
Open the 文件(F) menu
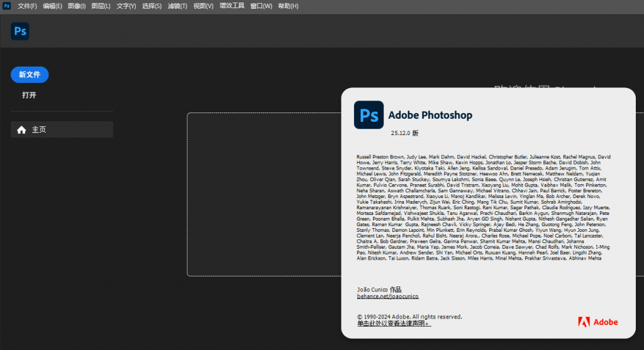(27, 6)
